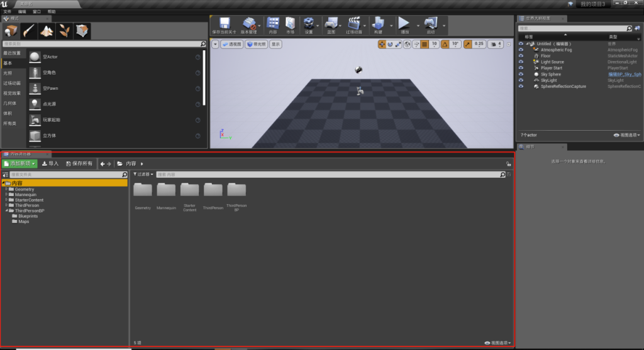Expand the Geometry folder in tree
The image size is (644, 350).
click(x=6, y=189)
